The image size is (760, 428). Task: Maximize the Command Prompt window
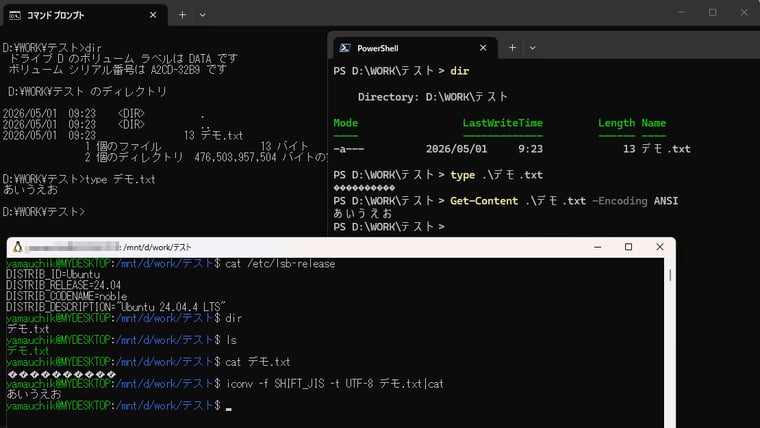pos(712,13)
